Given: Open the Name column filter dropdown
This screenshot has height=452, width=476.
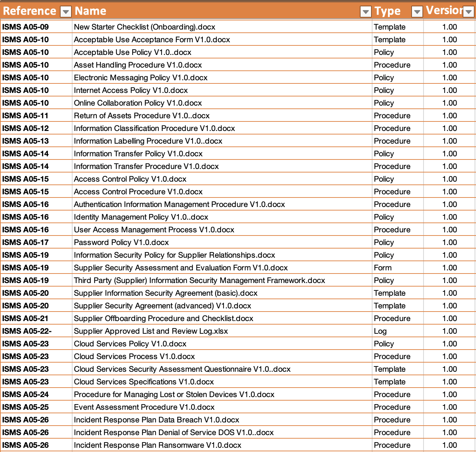Looking at the screenshot, I should pyautogui.click(x=366, y=12).
